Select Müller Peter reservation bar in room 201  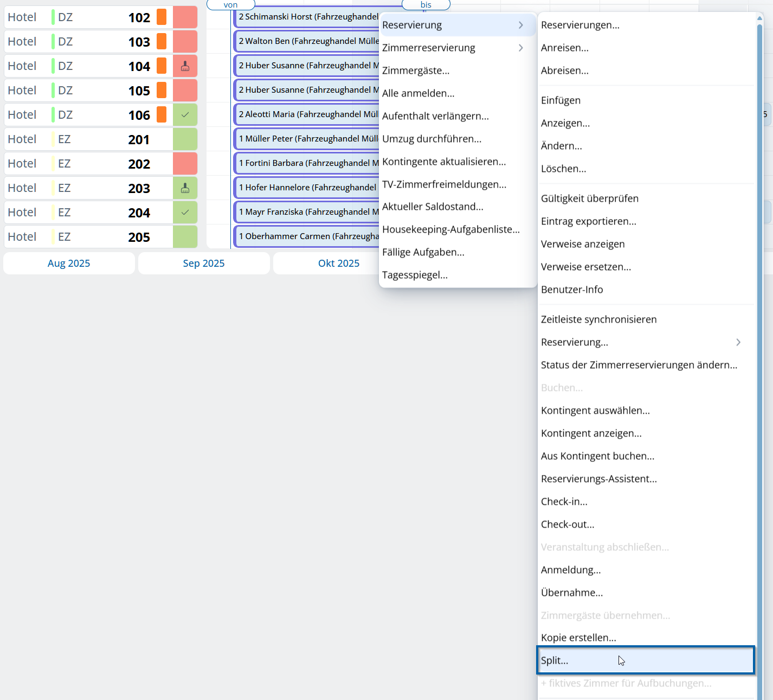coord(308,139)
